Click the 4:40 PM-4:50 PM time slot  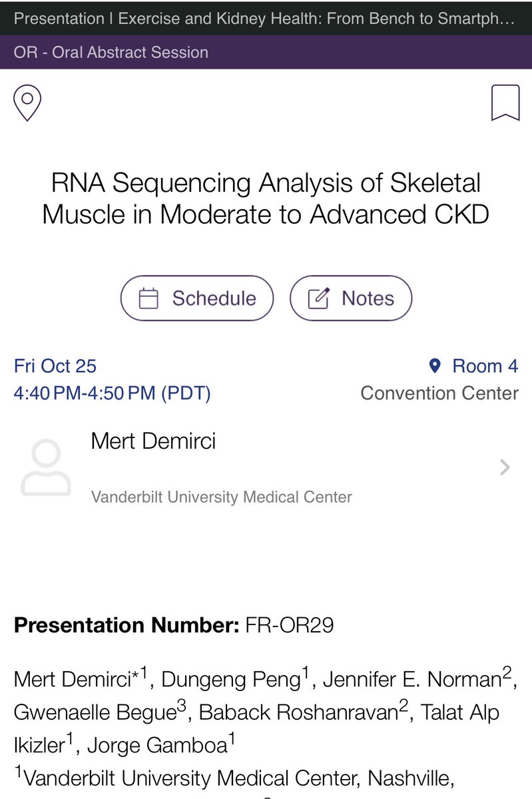click(113, 393)
